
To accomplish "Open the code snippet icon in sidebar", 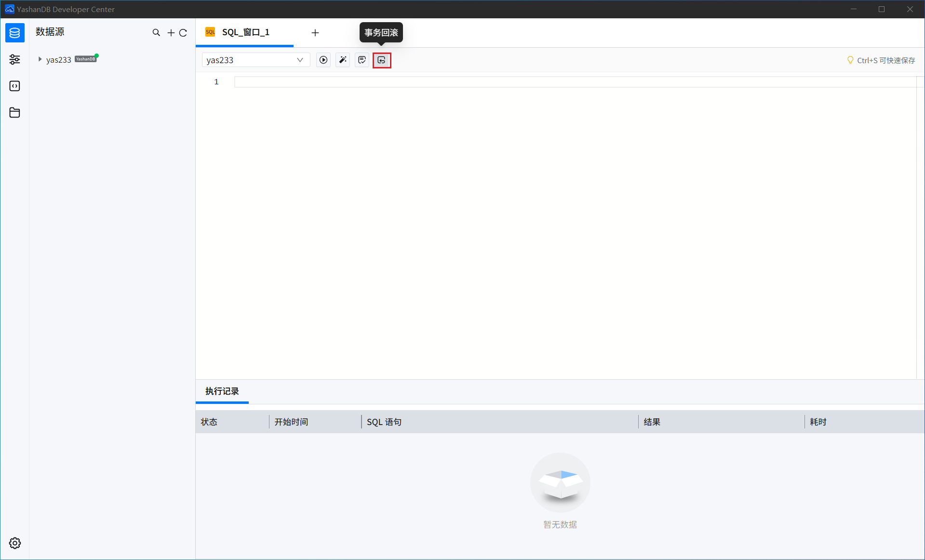I will click(15, 86).
